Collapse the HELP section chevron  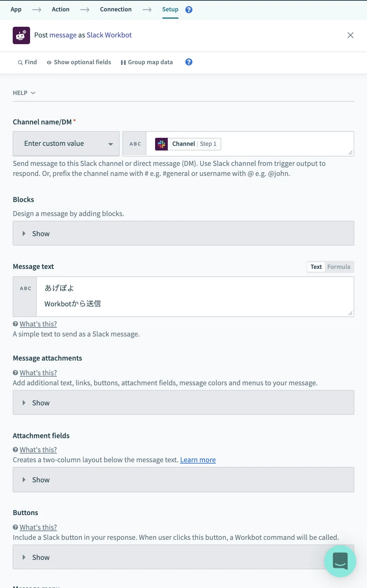(33, 93)
